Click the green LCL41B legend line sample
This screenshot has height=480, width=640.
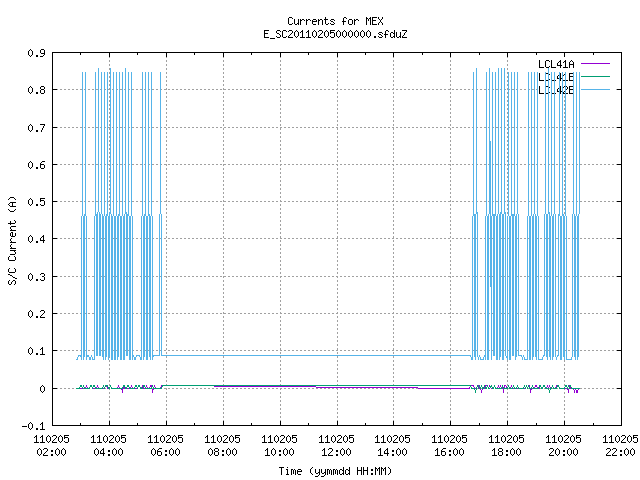[x=595, y=76]
